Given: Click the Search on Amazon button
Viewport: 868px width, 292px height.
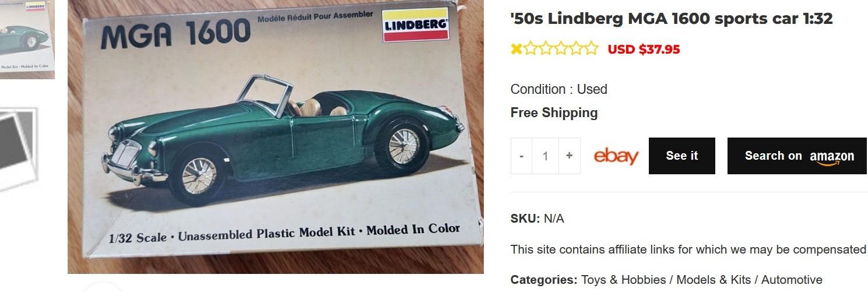Looking at the screenshot, I should click(x=797, y=156).
